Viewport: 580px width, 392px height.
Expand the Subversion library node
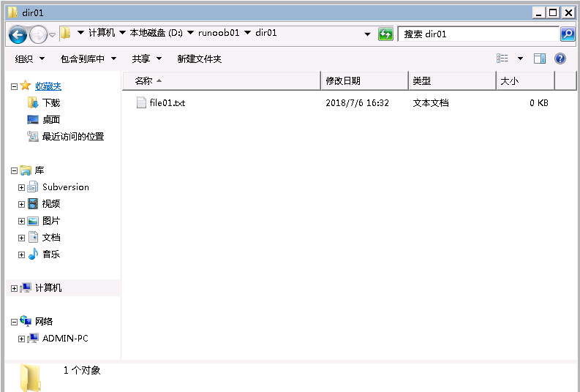click(x=22, y=187)
